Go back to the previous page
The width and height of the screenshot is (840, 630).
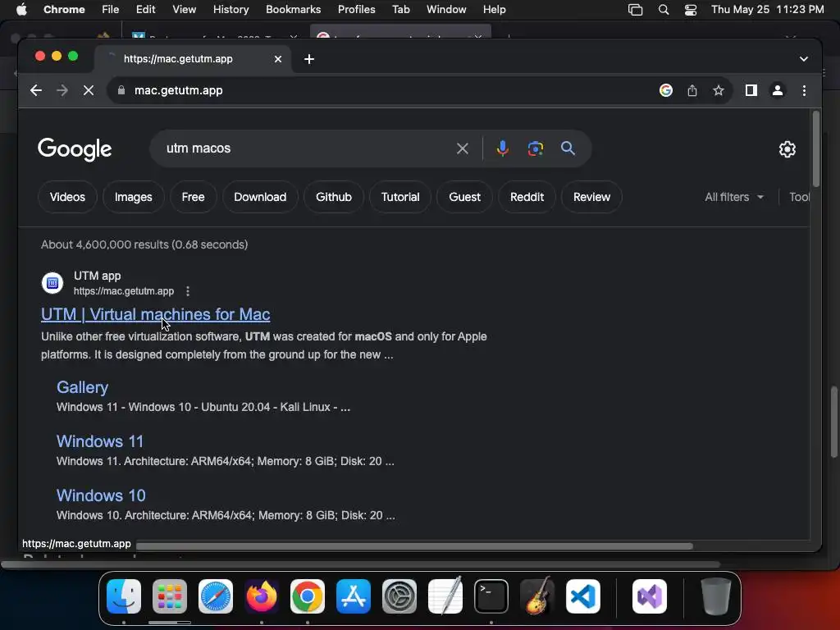(36, 90)
